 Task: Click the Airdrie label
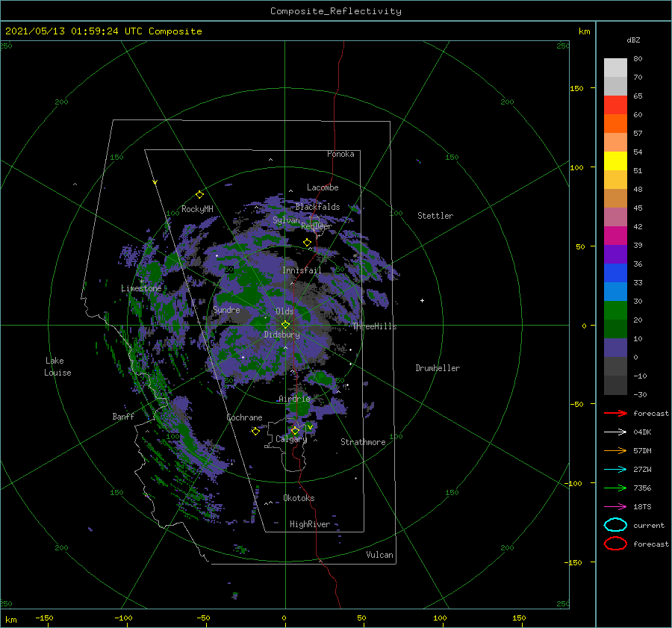(294, 399)
